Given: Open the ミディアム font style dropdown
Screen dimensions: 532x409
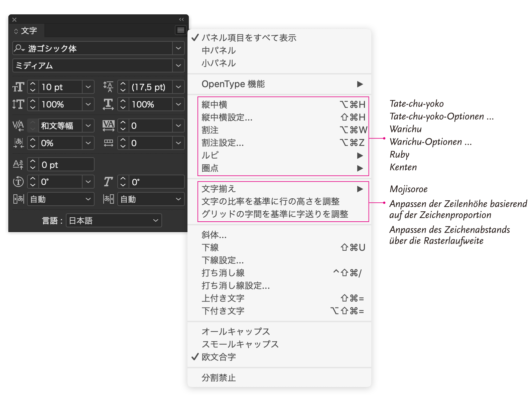Looking at the screenshot, I should [178, 66].
